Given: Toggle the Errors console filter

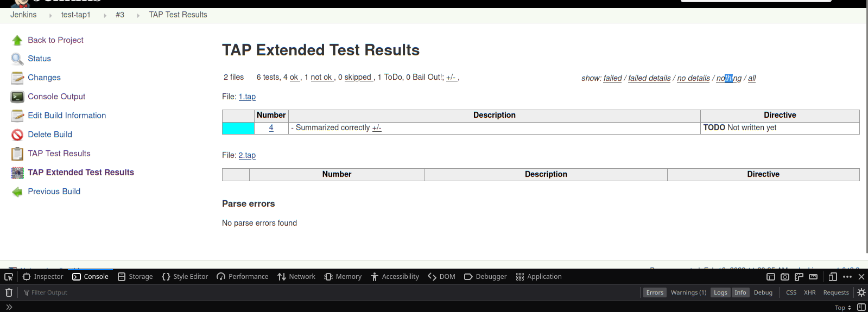Looking at the screenshot, I should (x=655, y=292).
